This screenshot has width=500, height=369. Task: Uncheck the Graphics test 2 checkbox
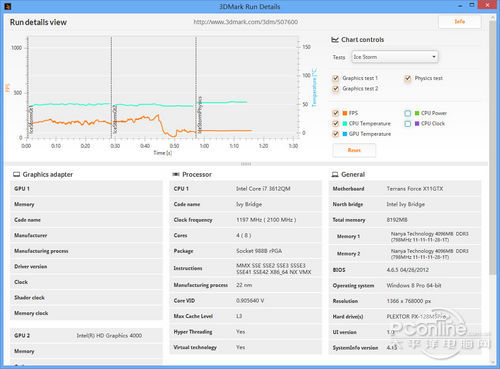336,89
